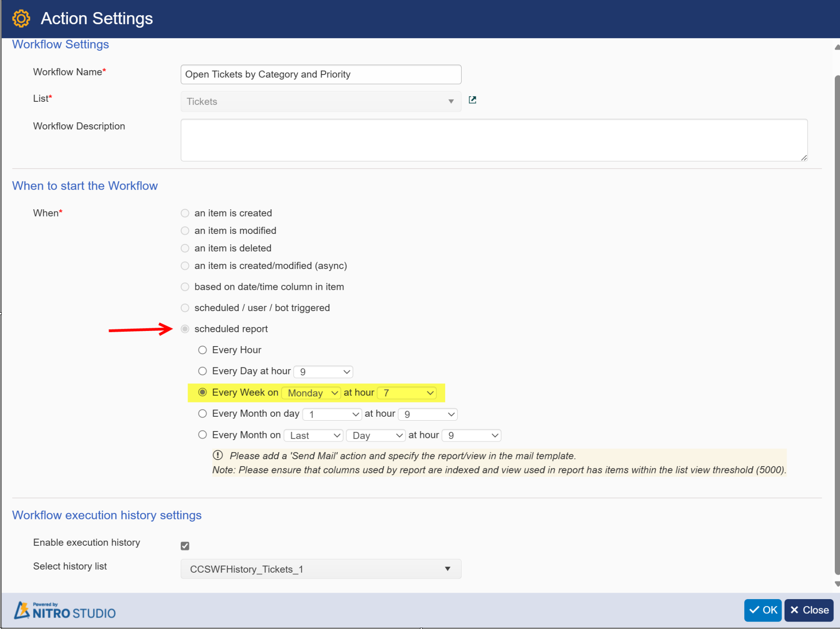Select the 'scheduled report' radio button
This screenshot has height=629, width=840.
click(x=185, y=329)
